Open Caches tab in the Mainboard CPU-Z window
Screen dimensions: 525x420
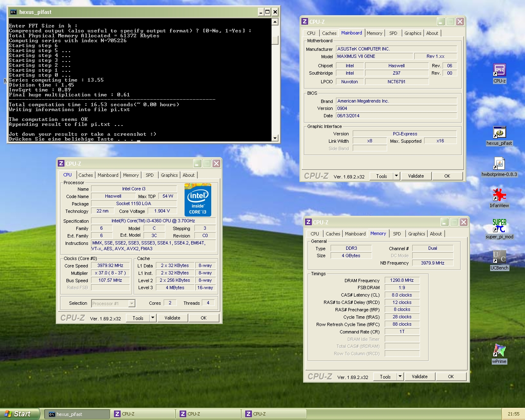[x=329, y=34]
